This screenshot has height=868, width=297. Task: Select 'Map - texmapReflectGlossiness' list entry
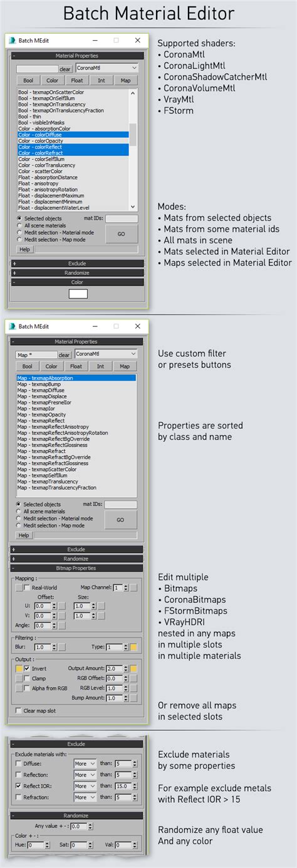pos(76,445)
